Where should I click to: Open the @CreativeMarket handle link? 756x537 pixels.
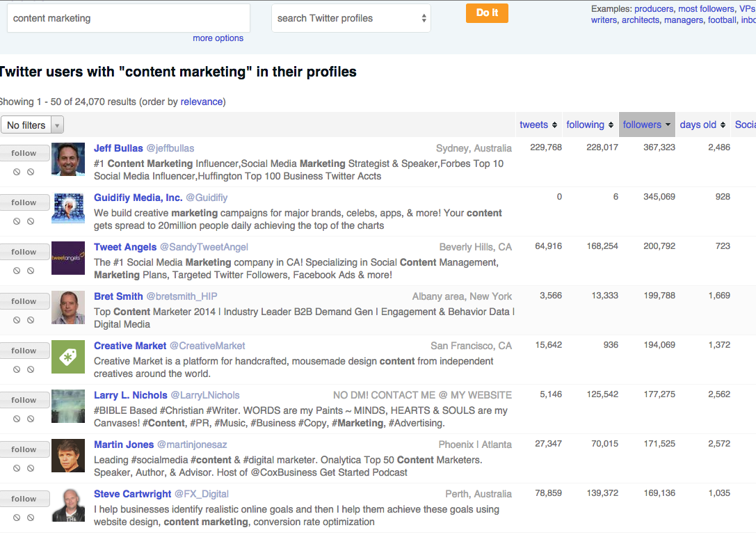207,346
